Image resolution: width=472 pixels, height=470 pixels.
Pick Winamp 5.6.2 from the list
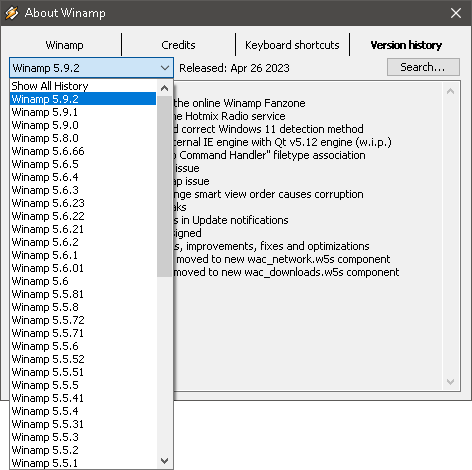point(83,242)
